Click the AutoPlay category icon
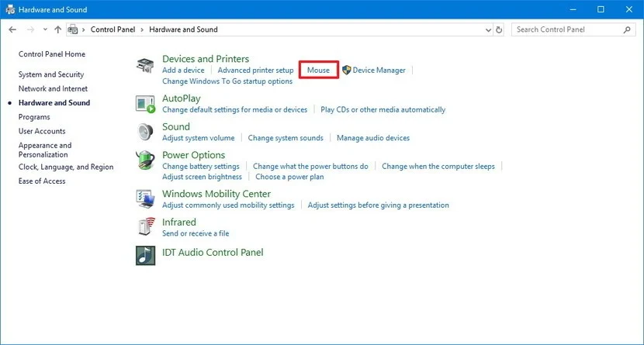644x345 pixels. 145,104
